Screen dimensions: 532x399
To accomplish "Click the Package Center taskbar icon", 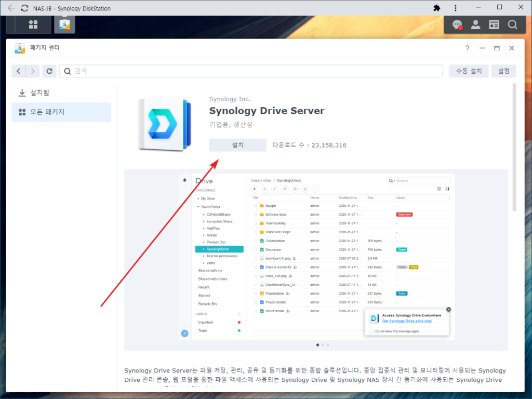I will (64, 24).
